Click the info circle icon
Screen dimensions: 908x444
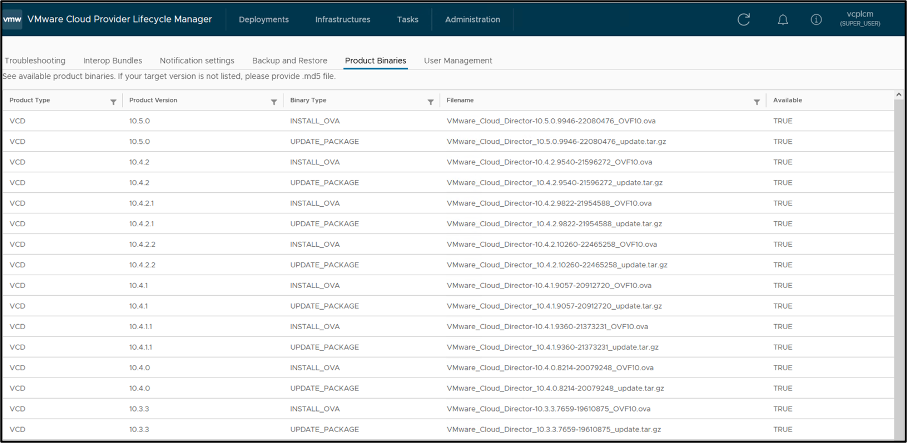817,19
